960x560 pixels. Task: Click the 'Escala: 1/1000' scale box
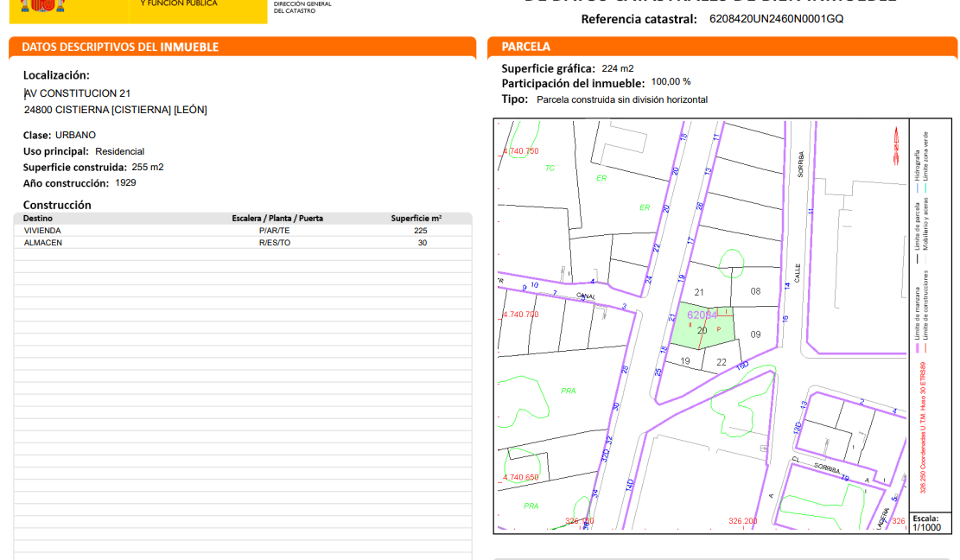pyautogui.click(x=930, y=523)
